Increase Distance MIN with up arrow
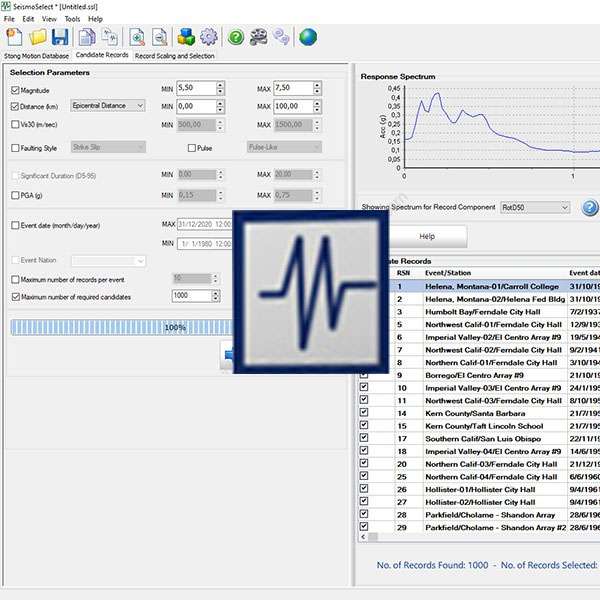The height and width of the screenshot is (600, 600). [x=220, y=103]
